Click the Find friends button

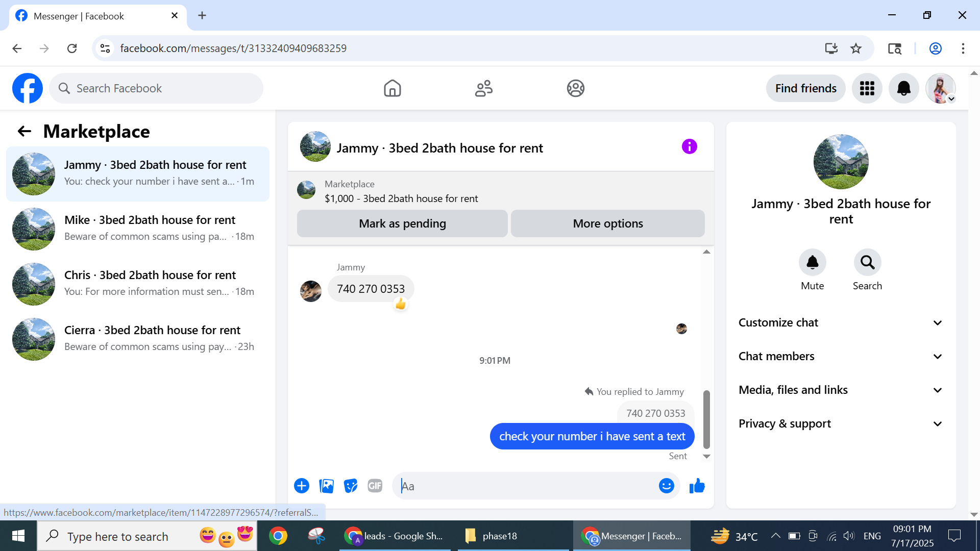tap(806, 88)
